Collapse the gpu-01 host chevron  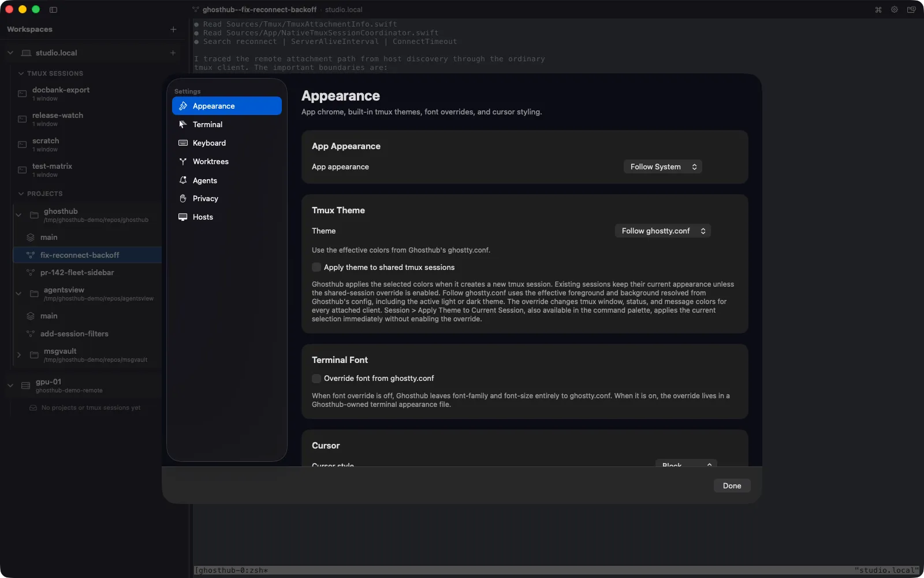click(x=10, y=386)
